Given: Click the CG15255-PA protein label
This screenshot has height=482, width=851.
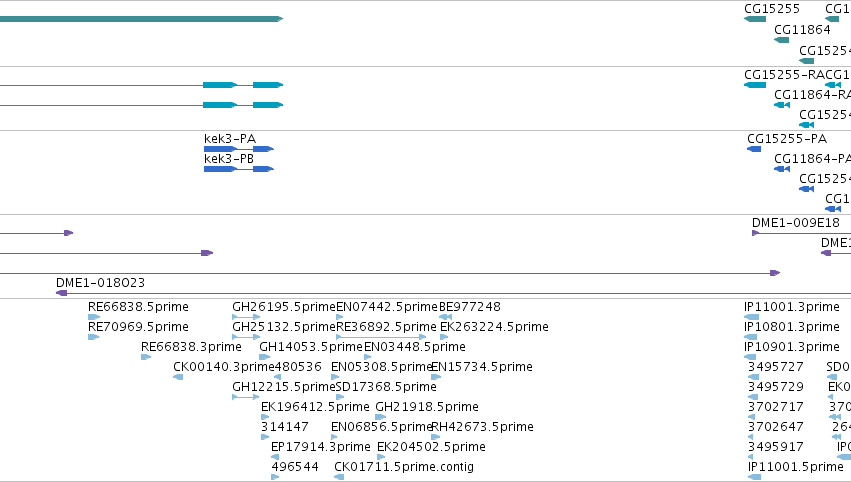Looking at the screenshot, I should 787,138.
